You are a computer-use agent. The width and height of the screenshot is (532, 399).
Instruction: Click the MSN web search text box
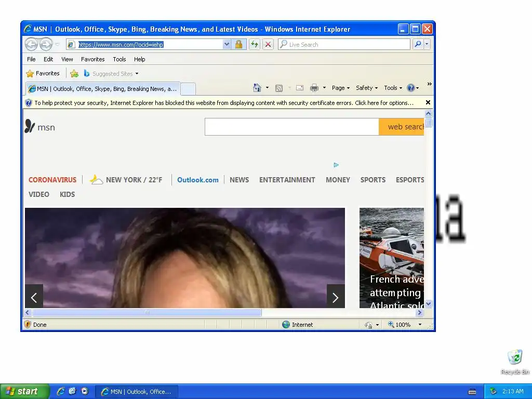tap(292, 127)
